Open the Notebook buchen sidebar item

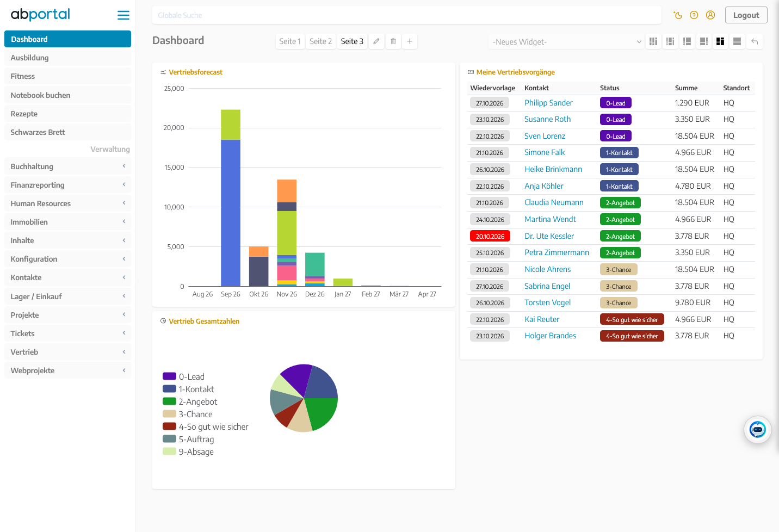[67, 95]
